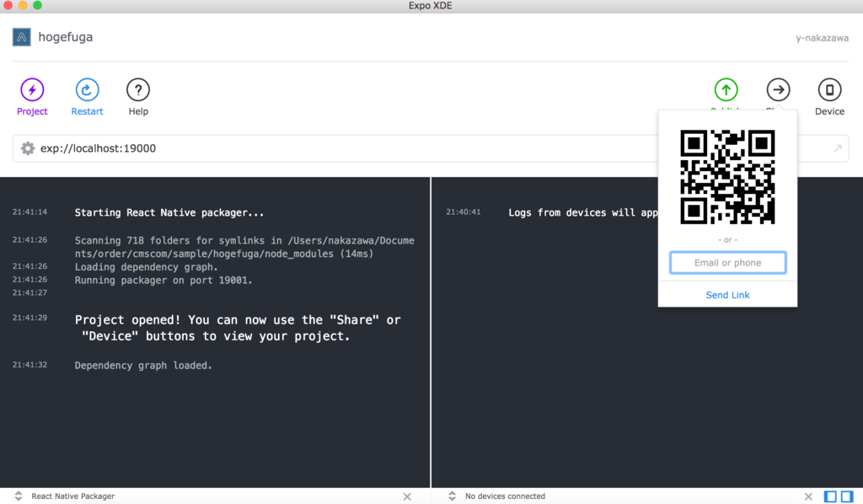The image size is (863, 504).
Task: Click the Send Link button
Action: click(x=727, y=295)
